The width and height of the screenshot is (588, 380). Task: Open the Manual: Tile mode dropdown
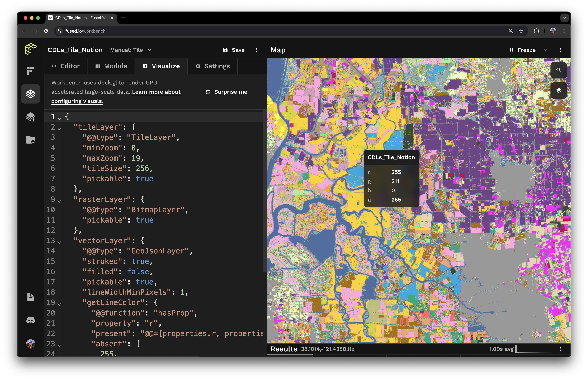(130, 50)
